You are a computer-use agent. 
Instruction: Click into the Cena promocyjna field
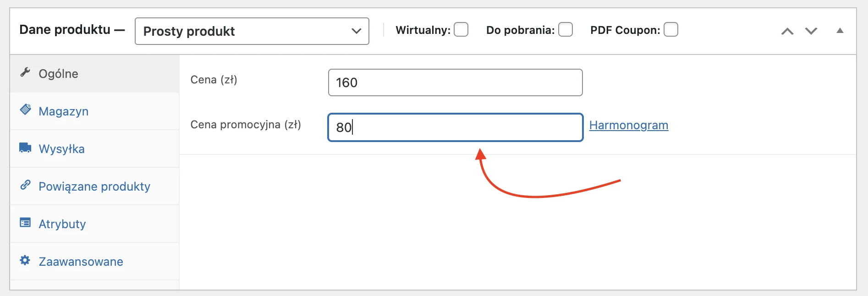point(456,127)
